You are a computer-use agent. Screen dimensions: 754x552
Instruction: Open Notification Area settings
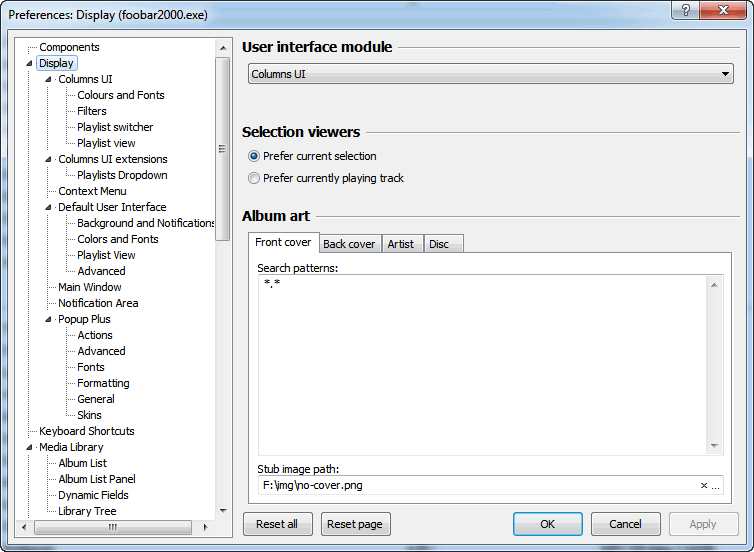[x=98, y=303]
